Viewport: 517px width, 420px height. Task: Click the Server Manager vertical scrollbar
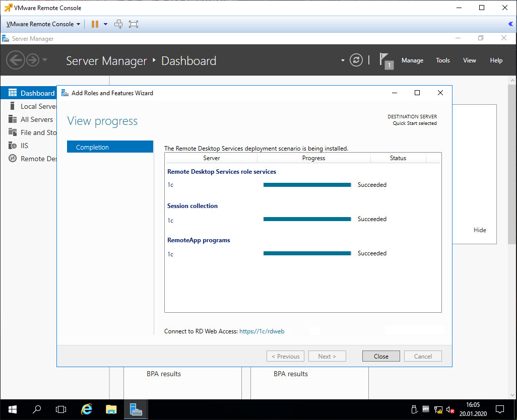click(x=512, y=165)
